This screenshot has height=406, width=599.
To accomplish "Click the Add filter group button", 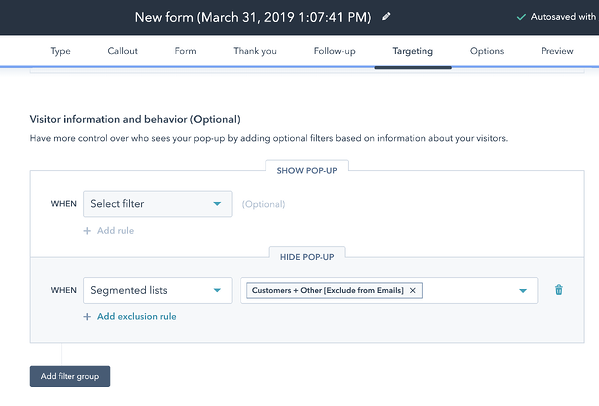I will pyautogui.click(x=70, y=376).
